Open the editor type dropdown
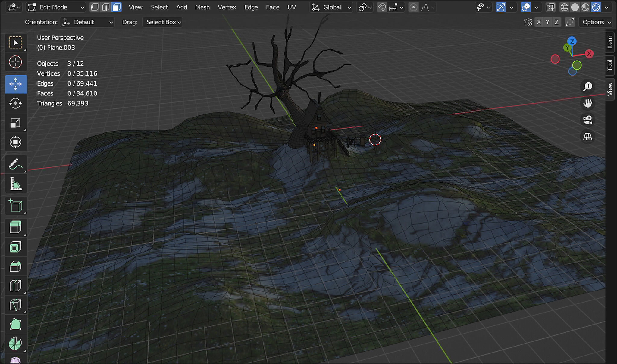This screenshot has width=617, height=364. 14,7
